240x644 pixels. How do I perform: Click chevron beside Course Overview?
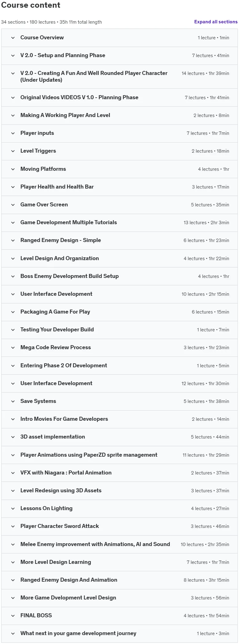tap(13, 38)
